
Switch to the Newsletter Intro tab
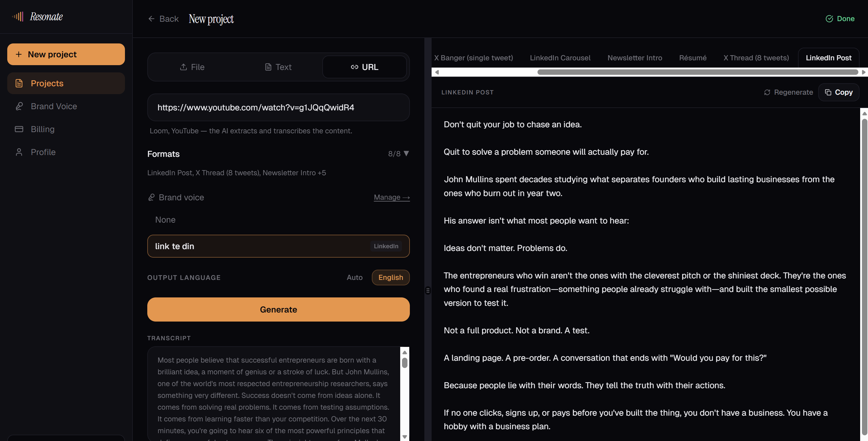pyautogui.click(x=635, y=58)
